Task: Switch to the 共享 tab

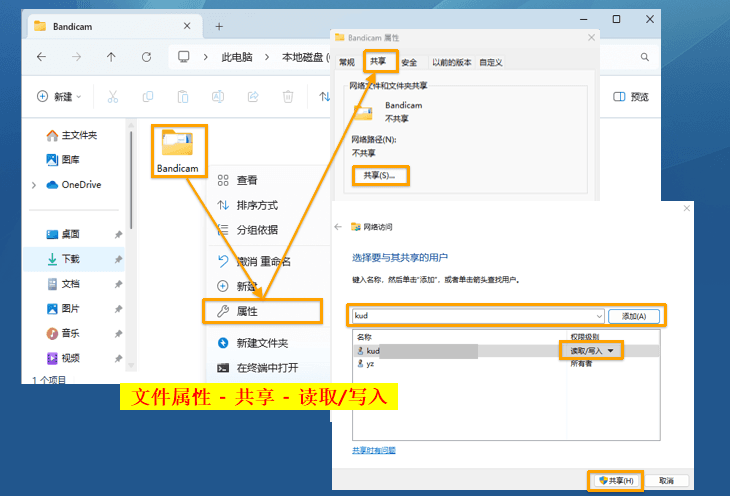Action: (378, 61)
